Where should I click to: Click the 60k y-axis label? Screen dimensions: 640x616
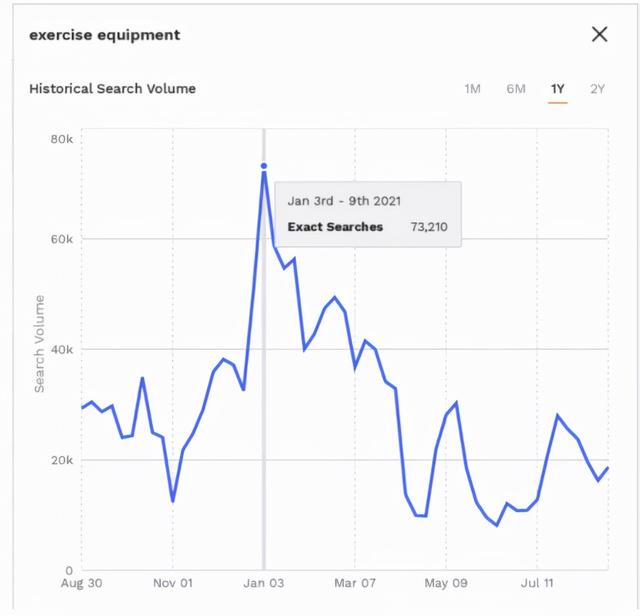click(x=62, y=240)
